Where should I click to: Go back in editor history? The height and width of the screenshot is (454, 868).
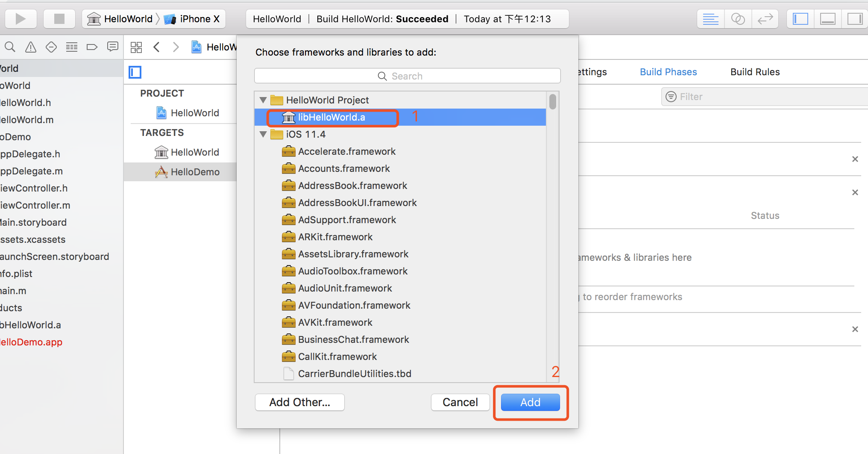click(157, 47)
